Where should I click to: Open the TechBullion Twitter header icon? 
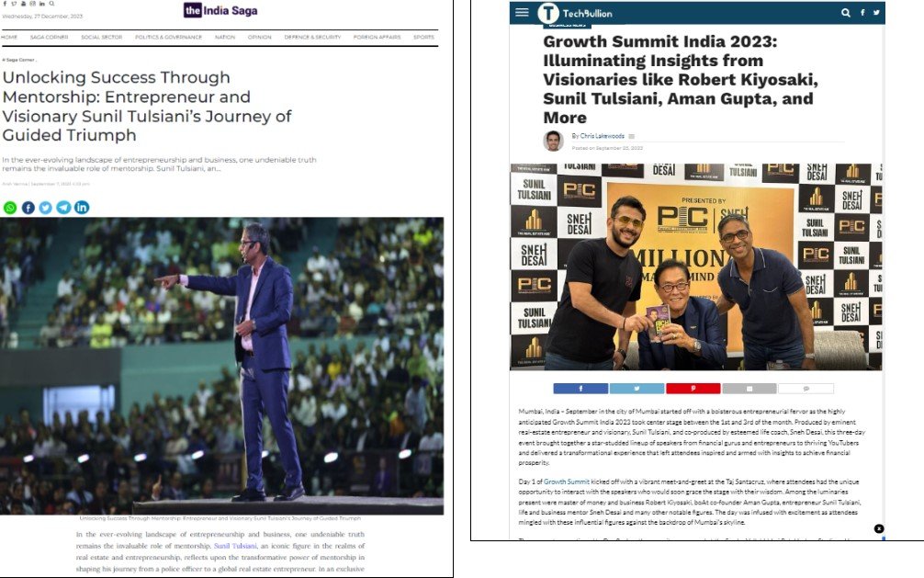coord(877,12)
